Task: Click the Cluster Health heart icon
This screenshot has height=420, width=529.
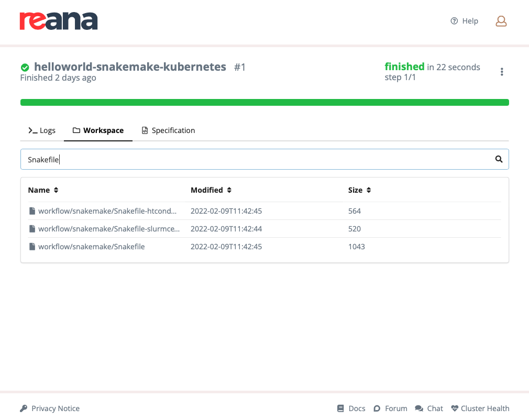Action: tap(454, 408)
